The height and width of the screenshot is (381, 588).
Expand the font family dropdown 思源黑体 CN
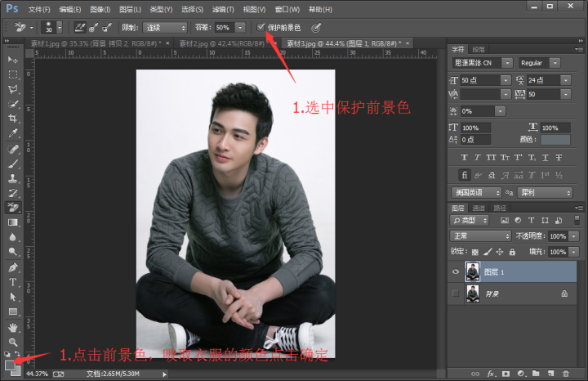point(482,63)
